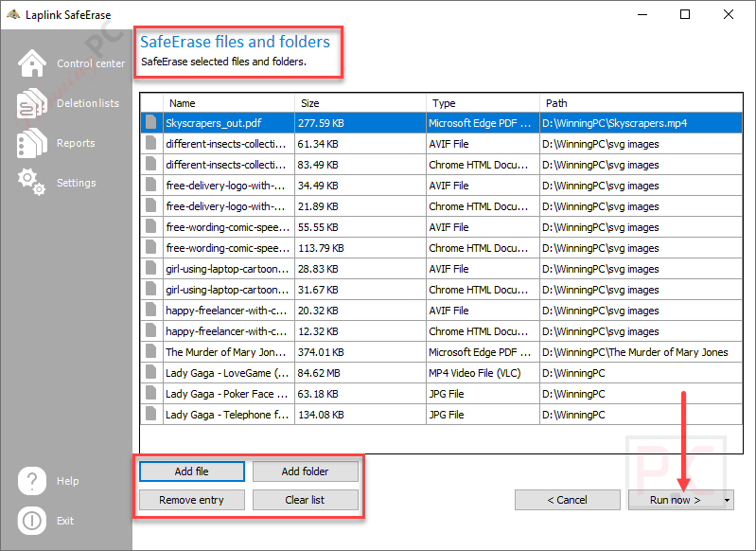Click the 277.59 KB size cell
This screenshot has width=756, height=551.
coord(321,123)
